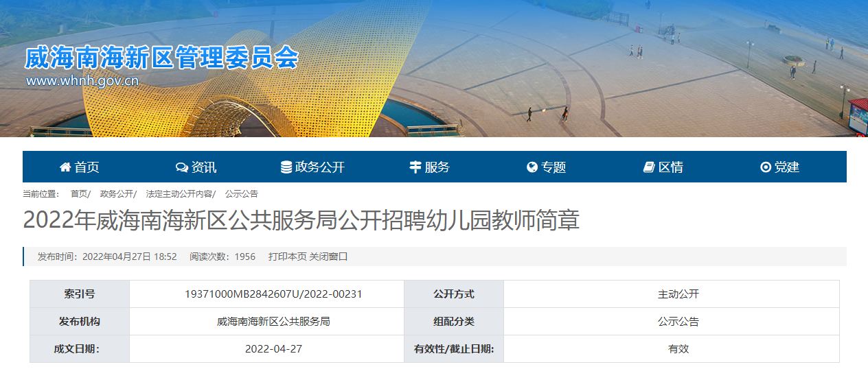Click the signpost icon beside 服务

(415, 167)
